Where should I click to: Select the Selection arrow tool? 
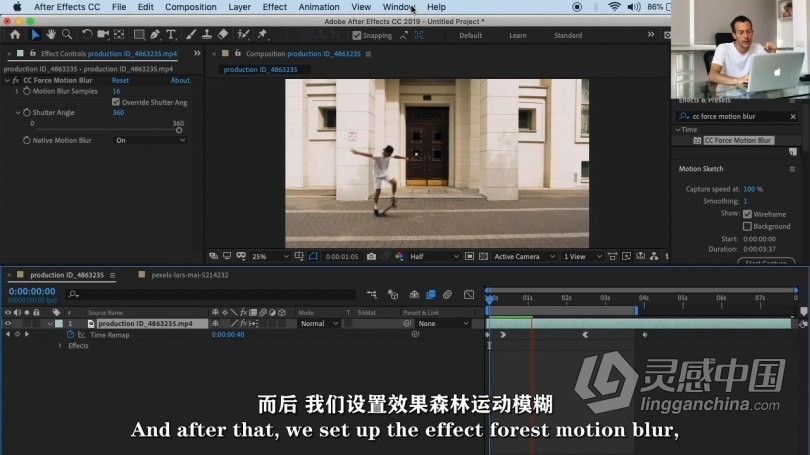click(x=35, y=35)
